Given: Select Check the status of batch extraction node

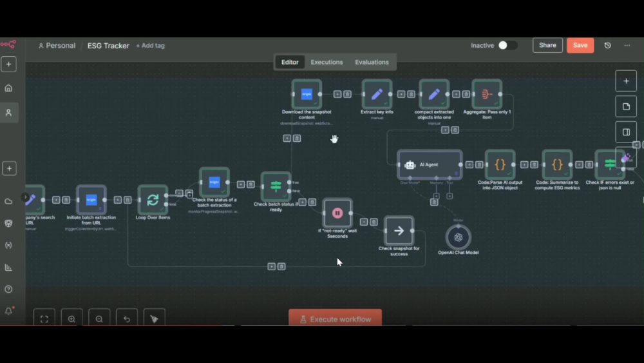Looking at the screenshot, I should [214, 182].
